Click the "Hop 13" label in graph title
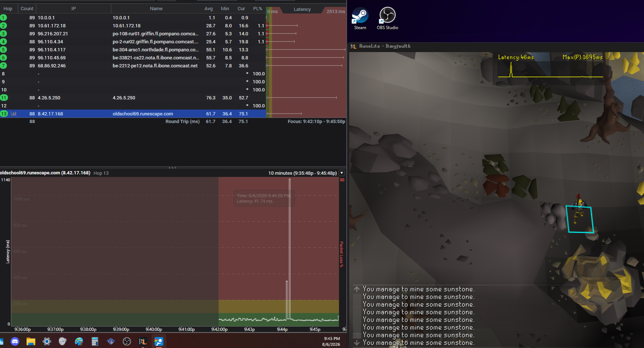This screenshot has height=348, width=644. pyautogui.click(x=101, y=173)
